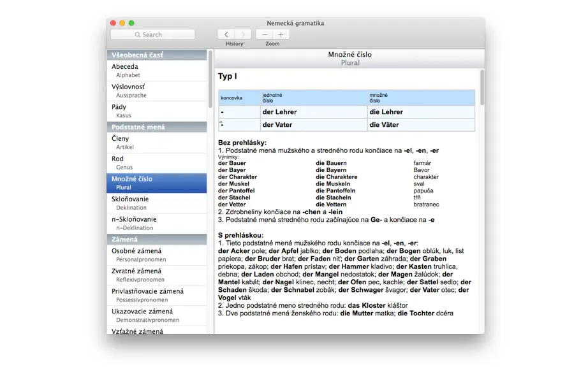588x367 pixels.
Task: Minimize the window with yellow button
Action: click(122, 23)
